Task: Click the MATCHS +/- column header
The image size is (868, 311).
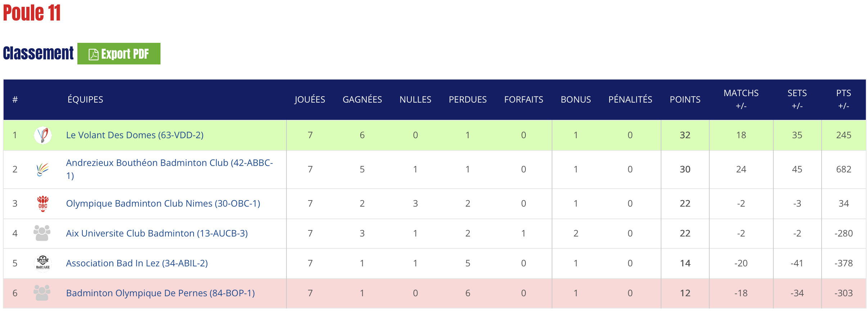Action: pyautogui.click(x=741, y=99)
